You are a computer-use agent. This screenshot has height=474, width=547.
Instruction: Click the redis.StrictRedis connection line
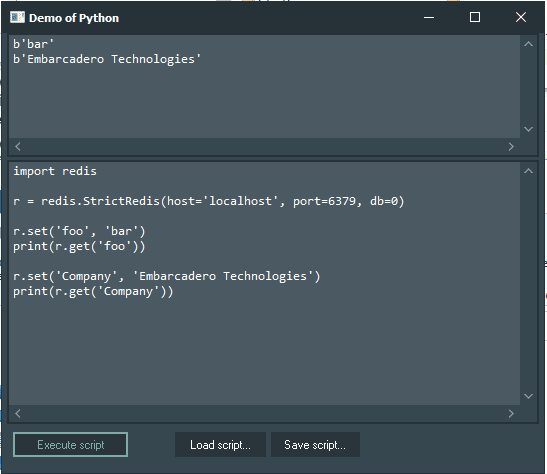tap(209, 201)
